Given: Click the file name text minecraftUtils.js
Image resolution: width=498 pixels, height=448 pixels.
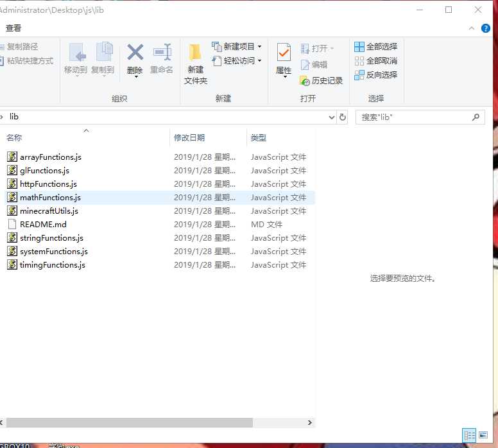Looking at the screenshot, I should [x=49, y=211].
